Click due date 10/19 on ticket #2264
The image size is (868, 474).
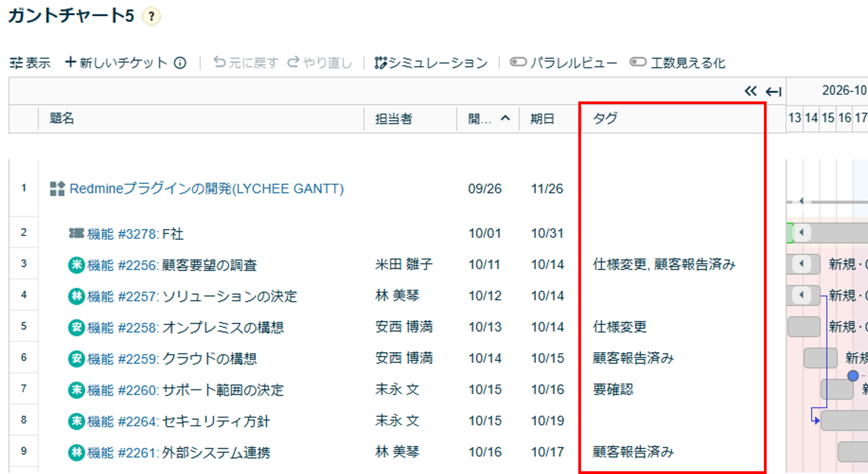coord(547,421)
